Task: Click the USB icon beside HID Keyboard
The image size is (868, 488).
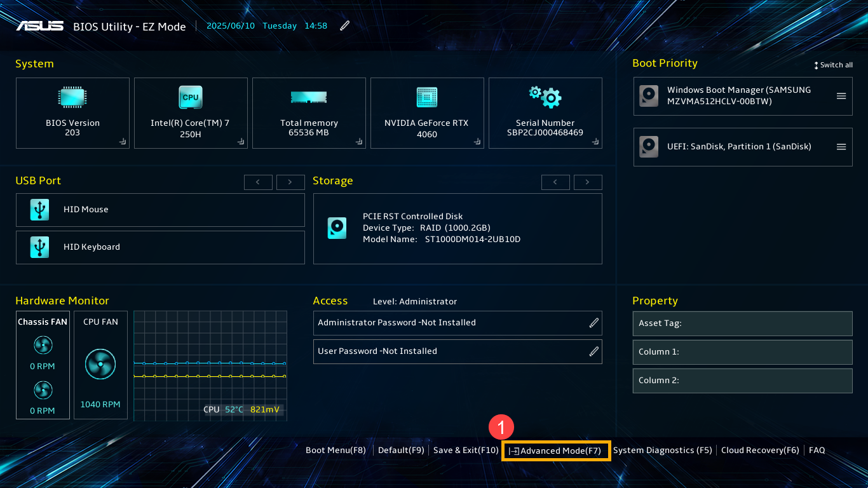Action: tap(39, 247)
